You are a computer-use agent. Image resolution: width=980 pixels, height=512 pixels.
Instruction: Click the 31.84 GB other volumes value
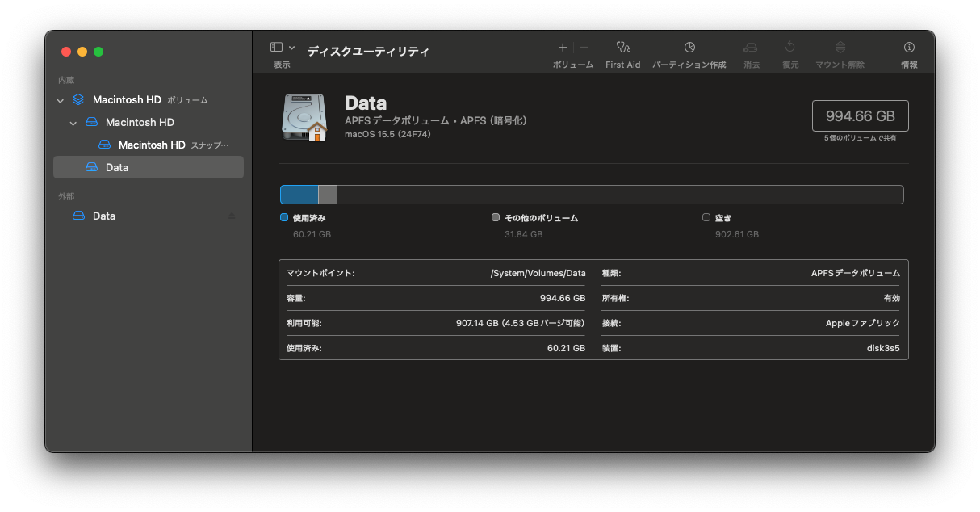[x=523, y=234]
